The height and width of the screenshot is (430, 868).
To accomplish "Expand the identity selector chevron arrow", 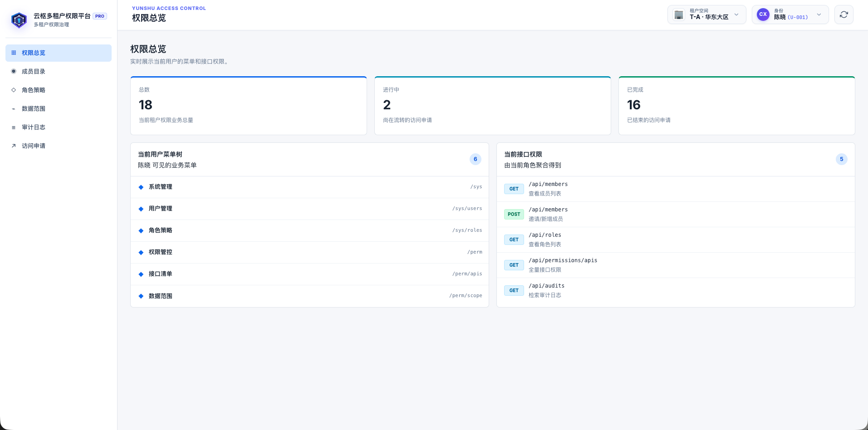I will click(819, 15).
